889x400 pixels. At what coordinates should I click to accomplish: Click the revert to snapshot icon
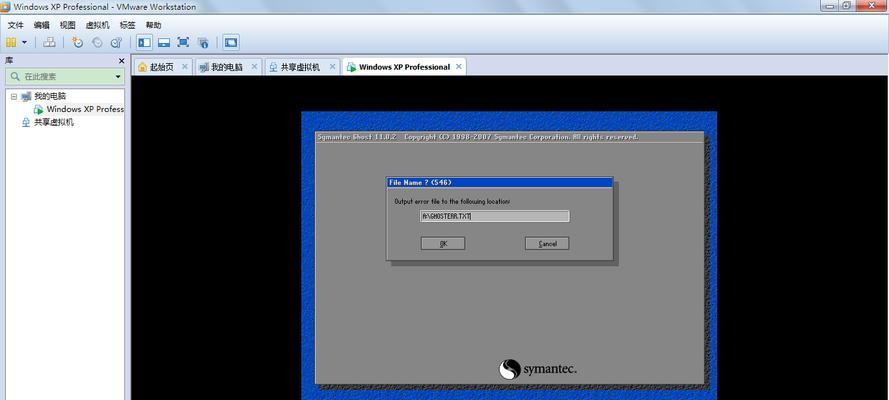(97, 42)
